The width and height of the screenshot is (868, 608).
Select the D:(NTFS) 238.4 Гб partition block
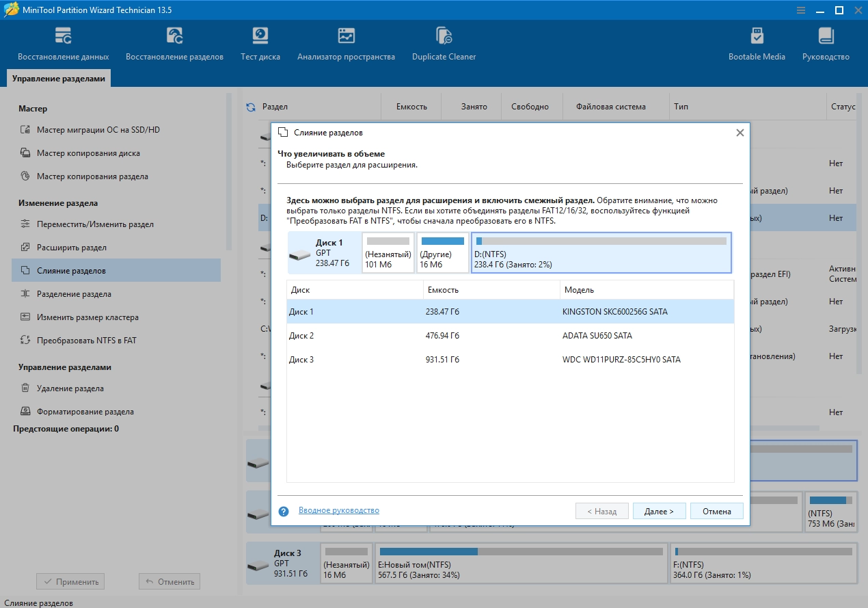601,252
